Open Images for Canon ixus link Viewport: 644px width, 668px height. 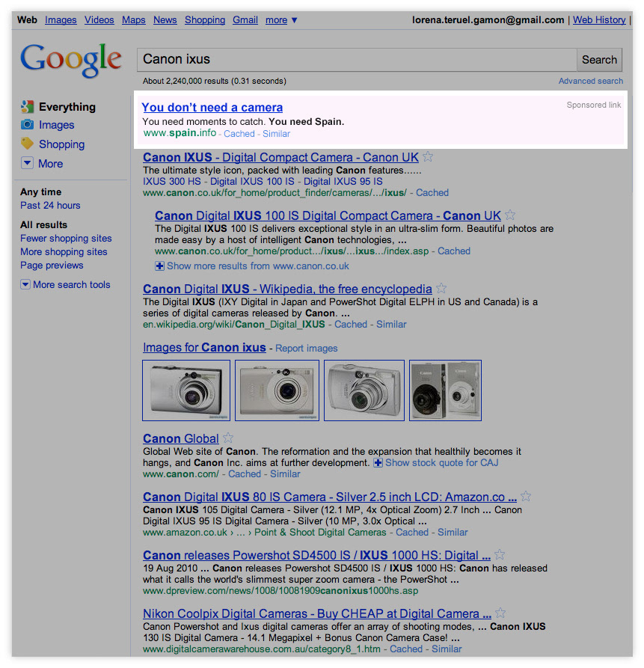pos(204,348)
